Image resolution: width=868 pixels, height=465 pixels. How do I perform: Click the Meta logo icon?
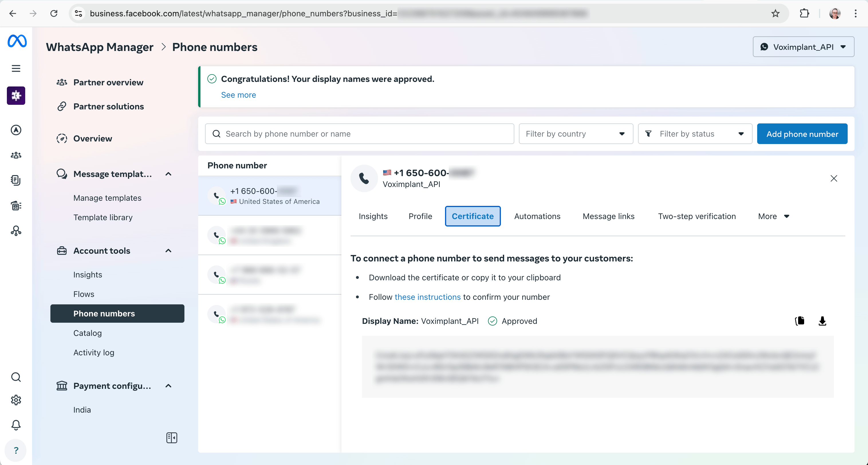pos(17,41)
